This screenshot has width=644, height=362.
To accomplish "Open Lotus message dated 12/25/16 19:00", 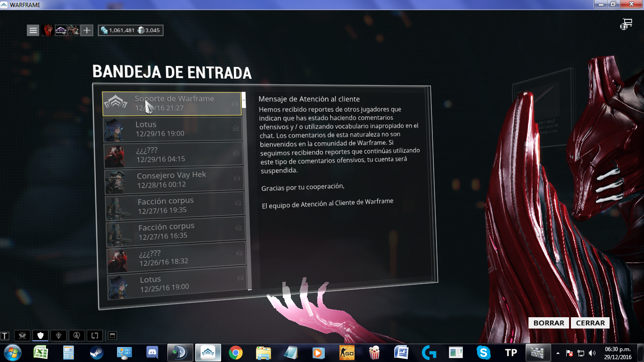I will [177, 283].
